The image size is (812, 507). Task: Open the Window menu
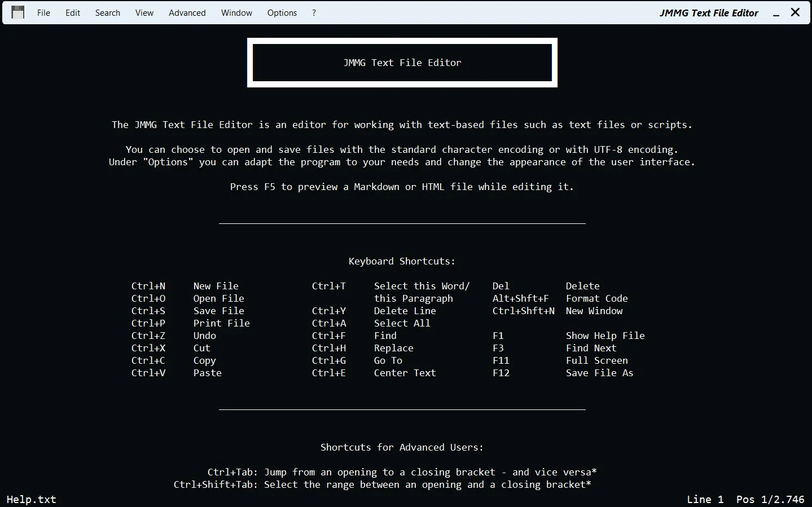pos(236,12)
